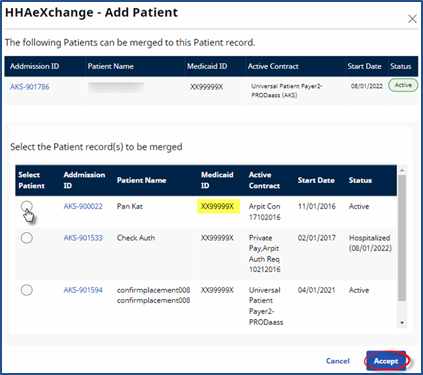Click highlighted Medicaid ID XX99999X for Pan Kat

point(218,206)
